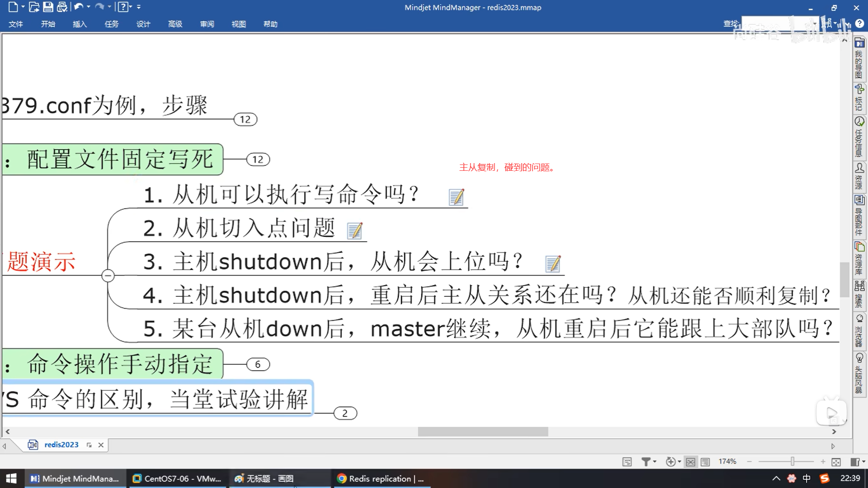Image resolution: width=868 pixels, height=488 pixels.
Task: Expand the 6 subtopics of 命令操作手动指定
Action: (258, 365)
